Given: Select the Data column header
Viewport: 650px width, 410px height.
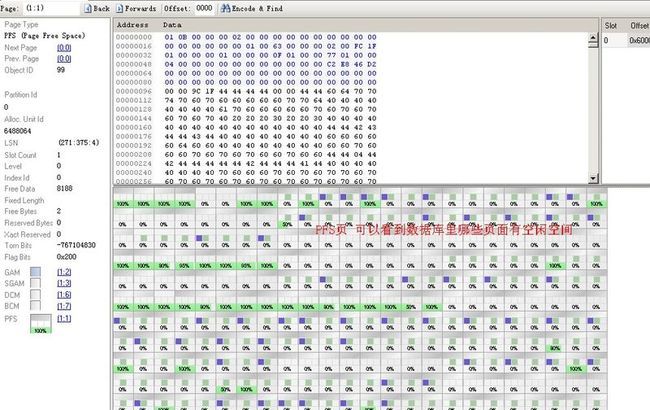Looking at the screenshot, I should pos(172,25).
